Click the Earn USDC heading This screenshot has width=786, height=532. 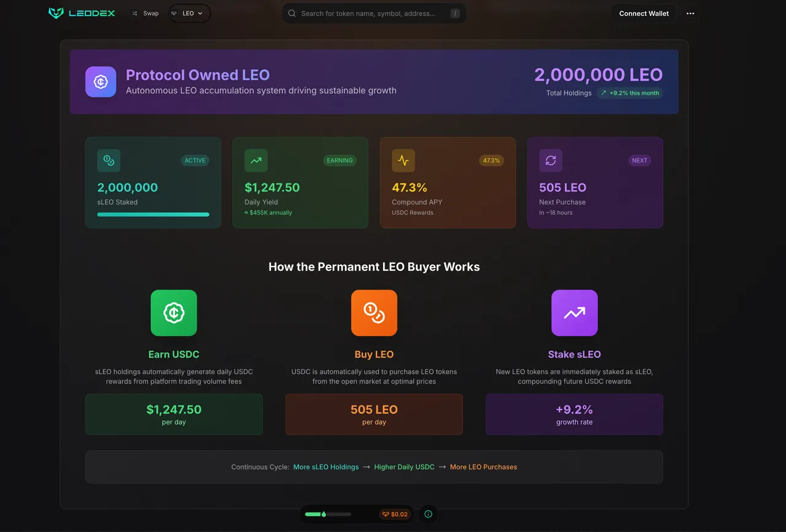click(x=174, y=354)
